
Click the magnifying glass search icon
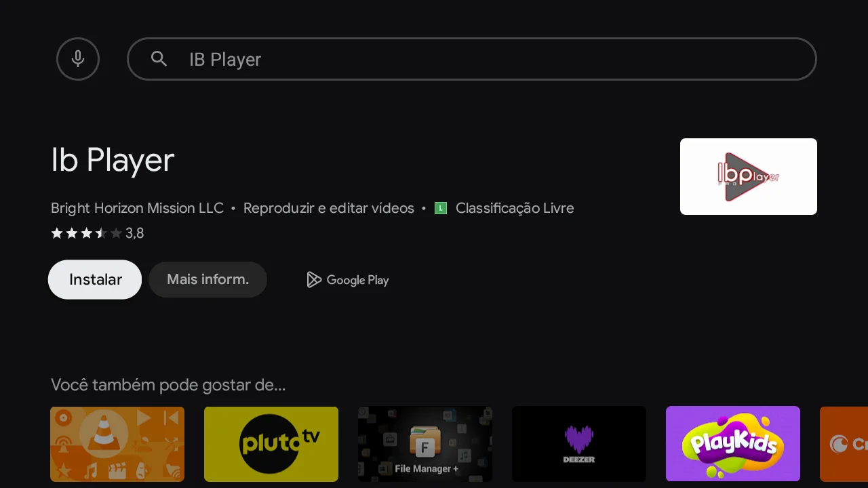click(159, 59)
